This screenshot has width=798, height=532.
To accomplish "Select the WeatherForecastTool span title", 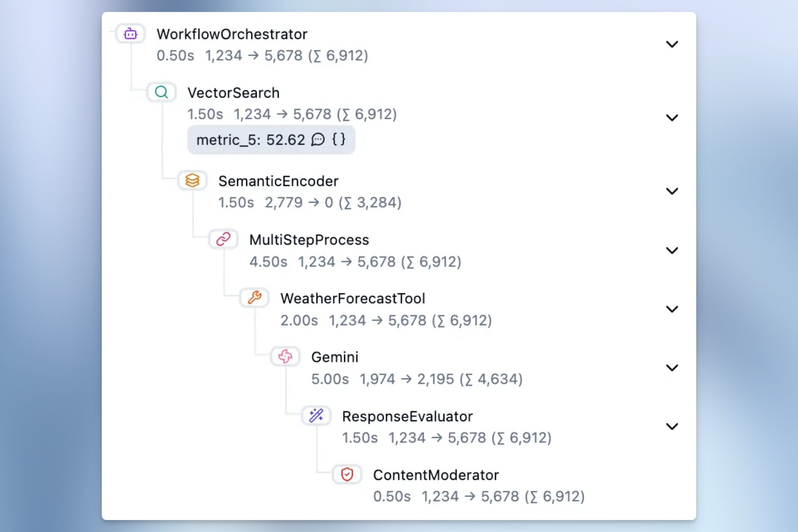I will coord(353,299).
